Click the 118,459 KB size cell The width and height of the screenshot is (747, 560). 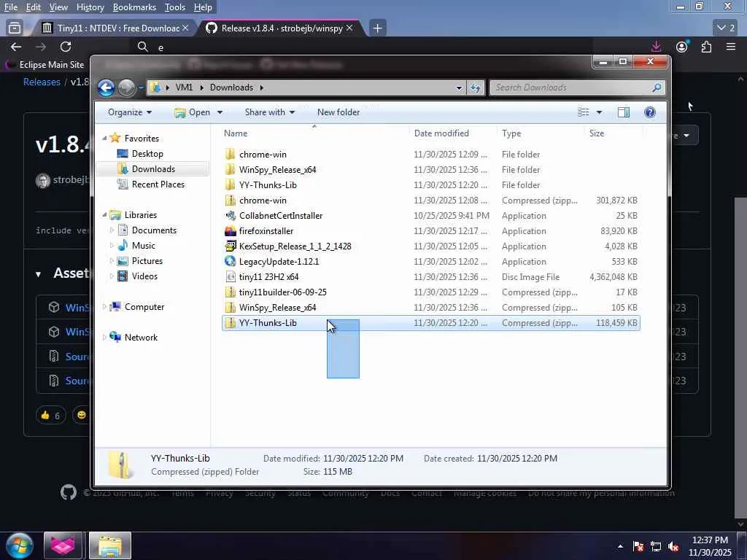[x=616, y=323]
